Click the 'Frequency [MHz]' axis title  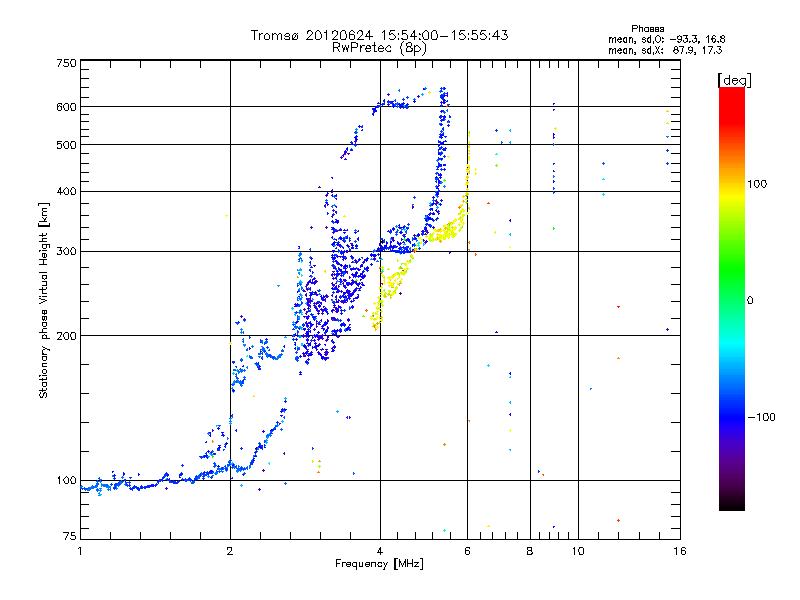(x=379, y=564)
